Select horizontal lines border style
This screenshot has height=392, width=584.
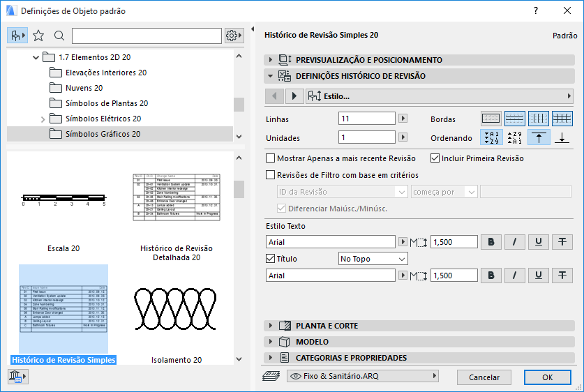pos(515,119)
